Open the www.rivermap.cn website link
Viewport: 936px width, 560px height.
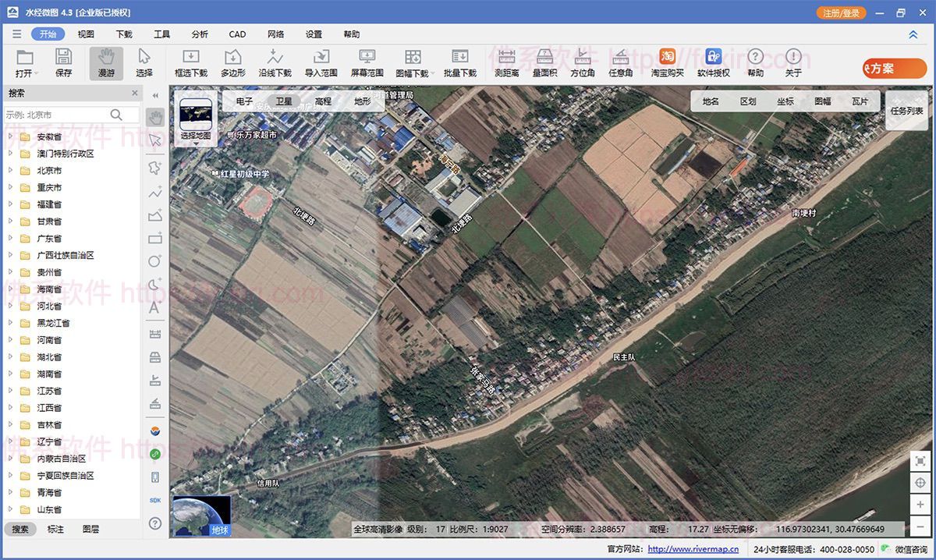tap(693, 550)
